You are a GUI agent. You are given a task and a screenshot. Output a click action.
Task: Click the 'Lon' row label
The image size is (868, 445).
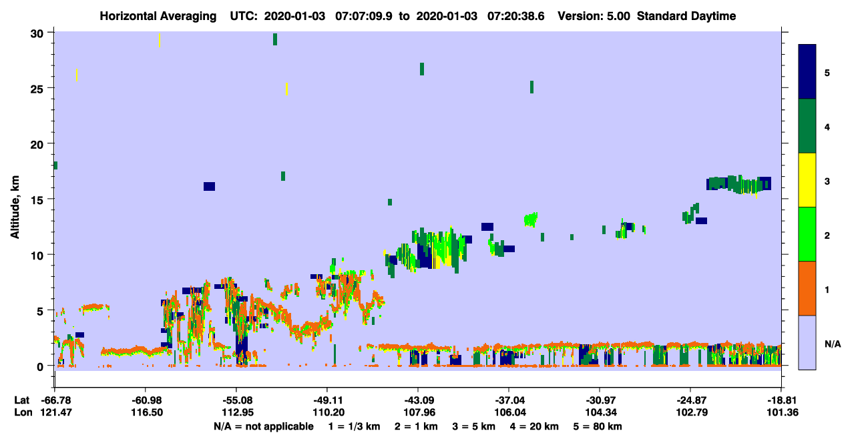23,412
